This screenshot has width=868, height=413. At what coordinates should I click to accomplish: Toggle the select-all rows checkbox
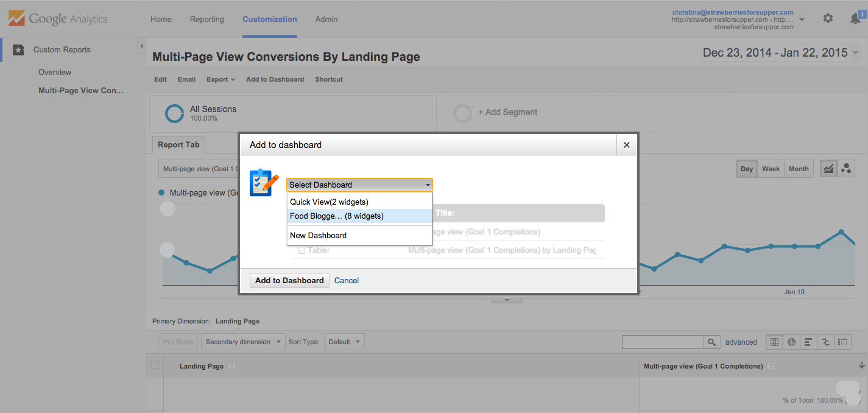155,365
